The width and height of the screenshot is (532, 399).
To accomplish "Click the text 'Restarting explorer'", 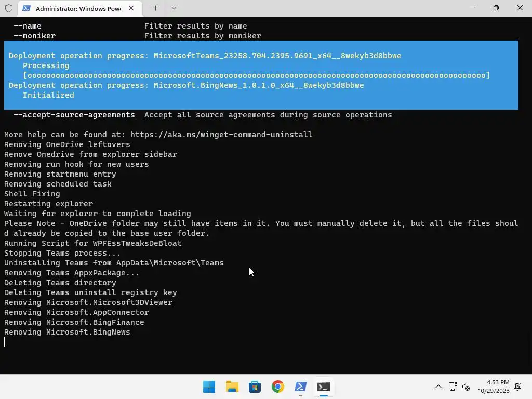I will click(x=48, y=204).
